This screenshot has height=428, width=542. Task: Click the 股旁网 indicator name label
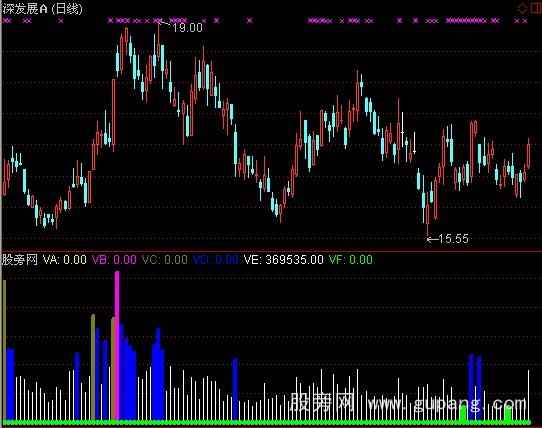(20, 259)
